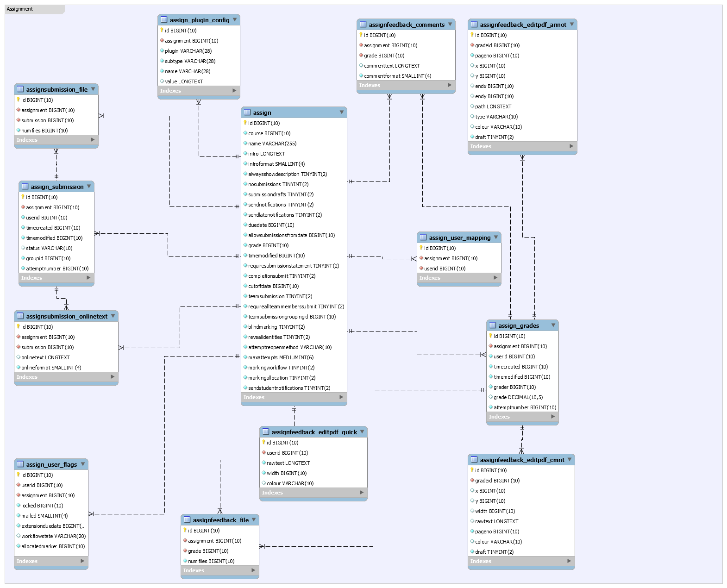Expand Indexes of assignfeedback_editpdf_quick table

pos(362,493)
